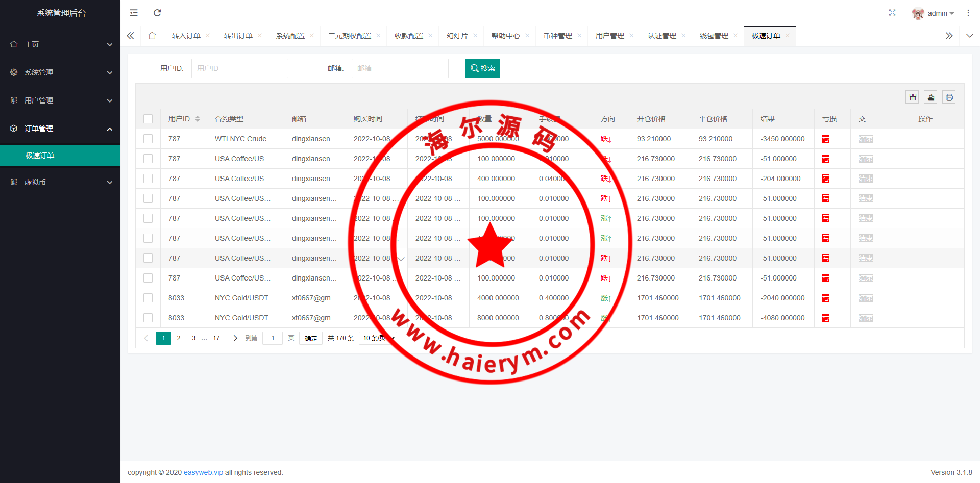Toggle the select-all header checkbox
The height and width of the screenshot is (483, 980).
148,119
